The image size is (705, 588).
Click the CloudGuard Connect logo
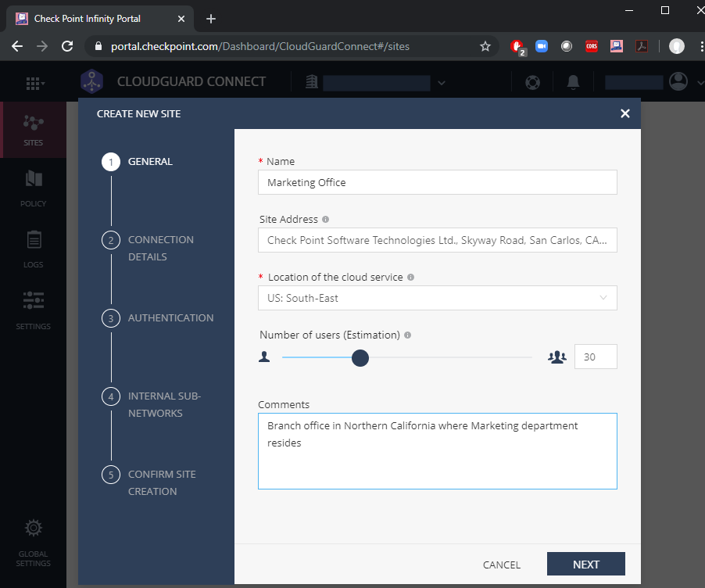[91, 81]
